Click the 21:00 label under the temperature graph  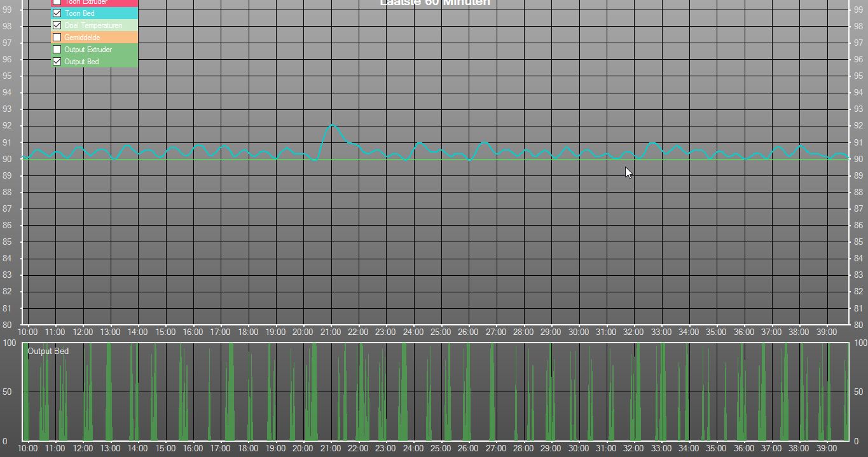pos(330,332)
